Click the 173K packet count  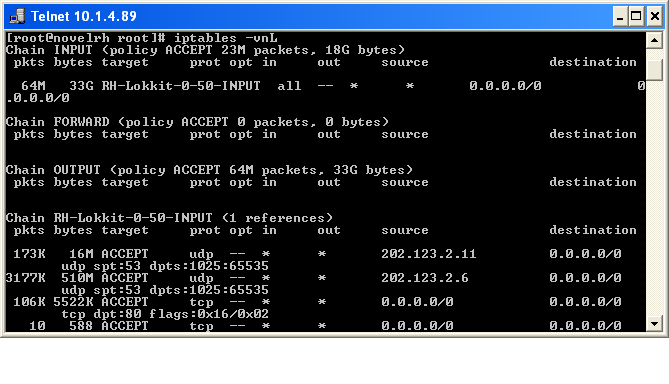(29, 254)
